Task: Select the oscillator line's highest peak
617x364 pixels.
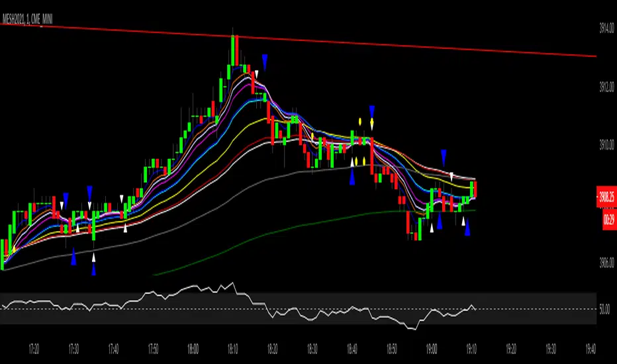Action: tap(232, 283)
